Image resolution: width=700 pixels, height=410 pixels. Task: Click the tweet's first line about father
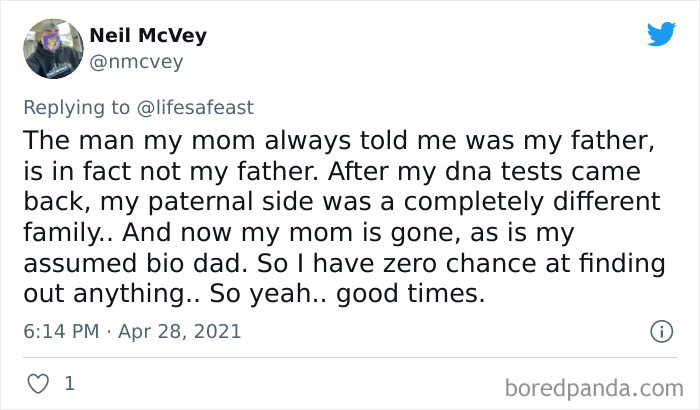[337, 138]
